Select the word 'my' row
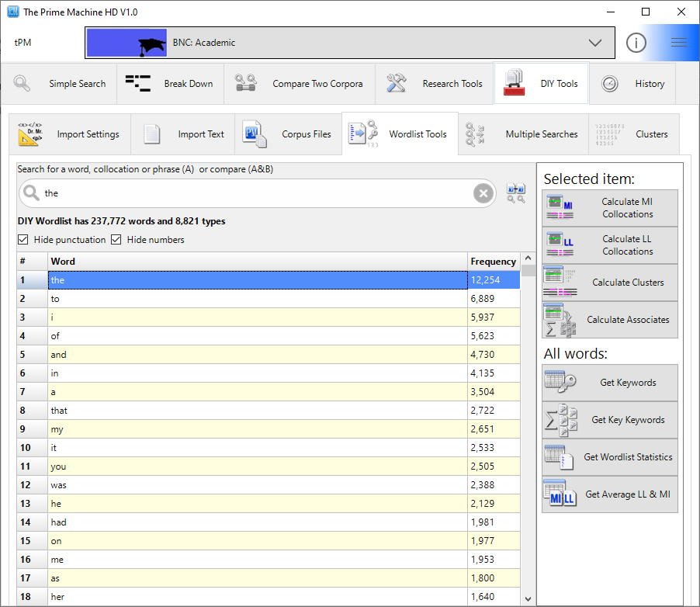The image size is (700, 607). [x=269, y=429]
